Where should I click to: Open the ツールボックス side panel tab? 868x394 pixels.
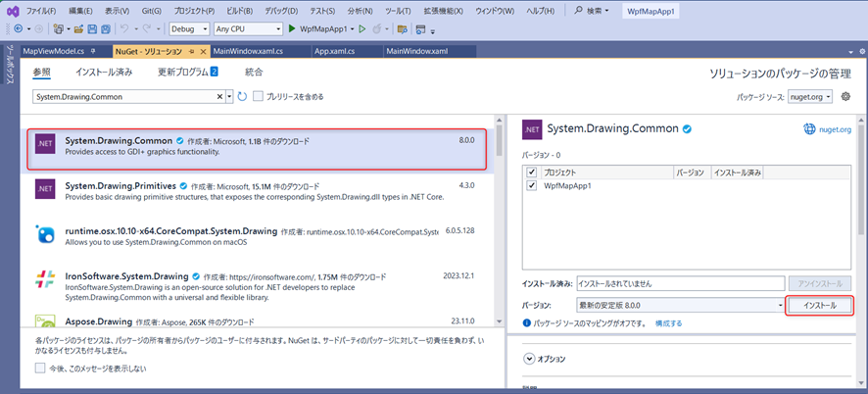(x=10, y=66)
